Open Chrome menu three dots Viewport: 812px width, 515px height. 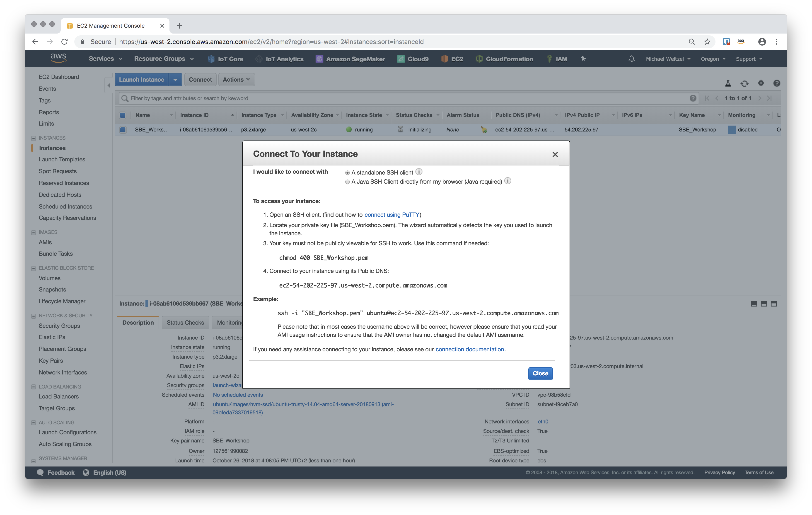pyautogui.click(x=776, y=42)
